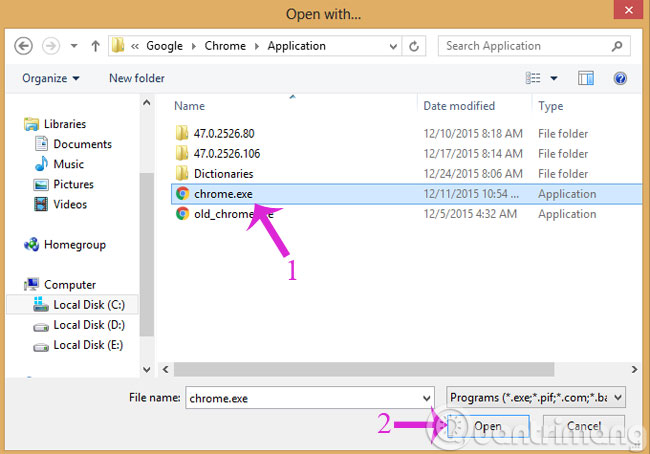Select the chrome.exe file name
Image resolution: width=650 pixels, height=454 pixels.
coord(223,194)
